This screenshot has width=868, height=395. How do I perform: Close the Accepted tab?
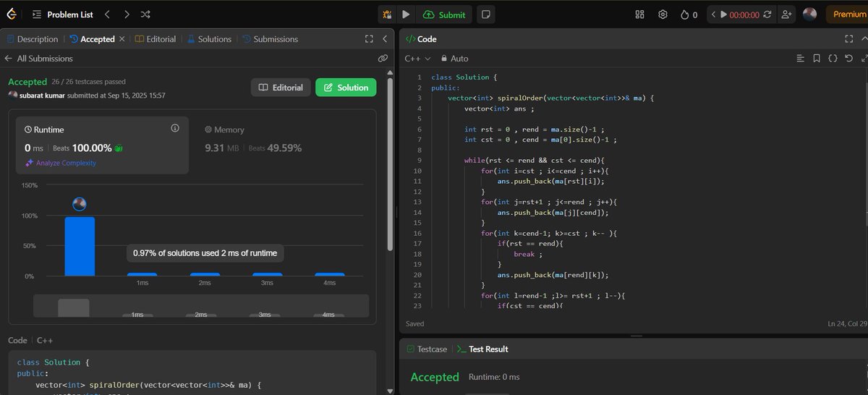tap(122, 39)
